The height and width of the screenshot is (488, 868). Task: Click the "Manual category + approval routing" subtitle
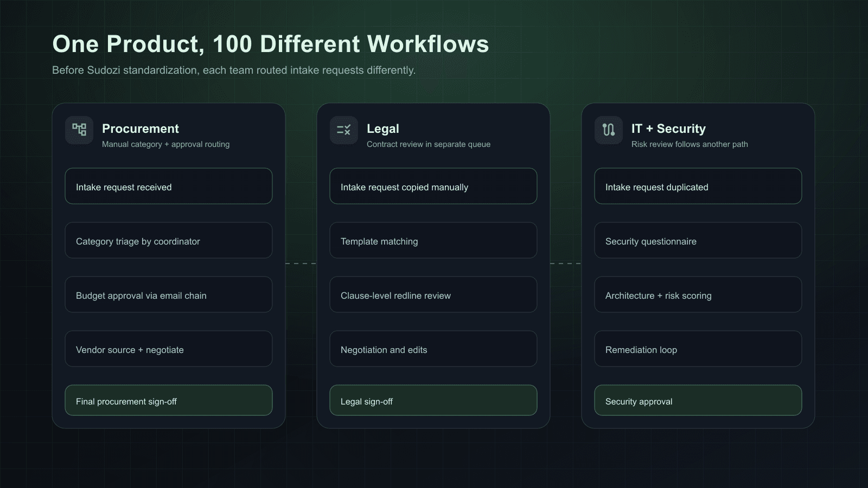tap(166, 144)
